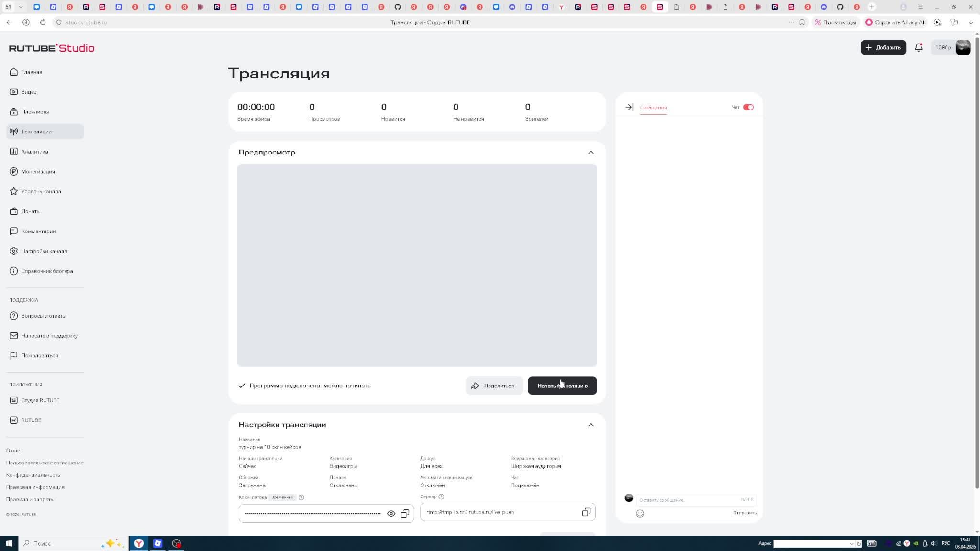
Task: Click the help icon next to Сервер
Action: [x=441, y=496]
